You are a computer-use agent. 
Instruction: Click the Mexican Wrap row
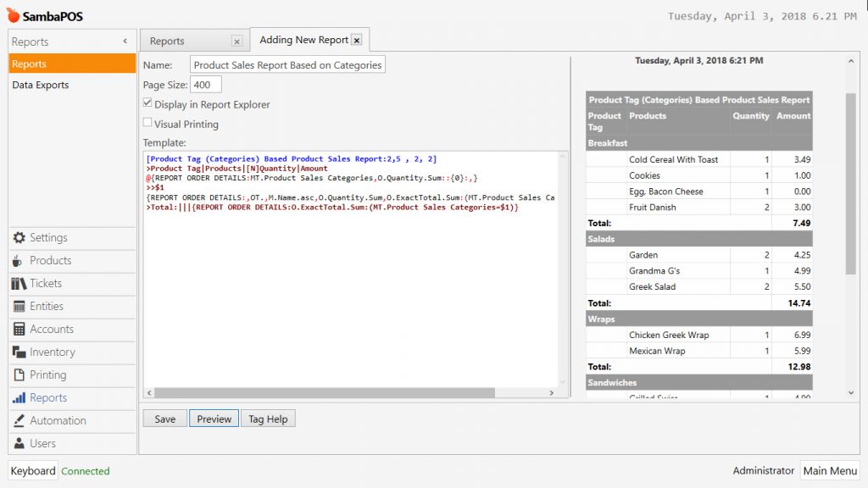click(x=699, y=352)
